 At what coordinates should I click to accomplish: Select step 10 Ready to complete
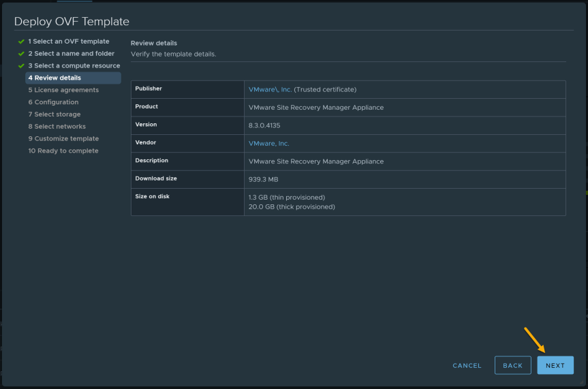(63, 151)
